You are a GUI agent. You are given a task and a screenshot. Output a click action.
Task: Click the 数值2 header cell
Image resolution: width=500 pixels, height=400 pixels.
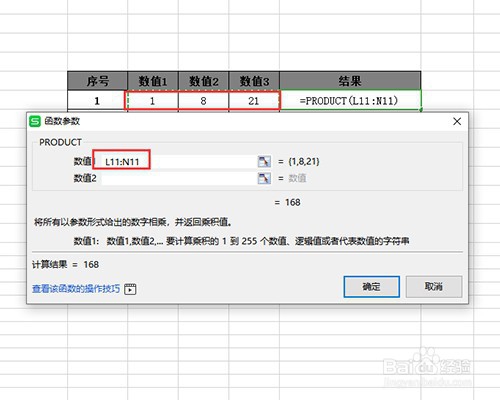(x=203, y=81)
